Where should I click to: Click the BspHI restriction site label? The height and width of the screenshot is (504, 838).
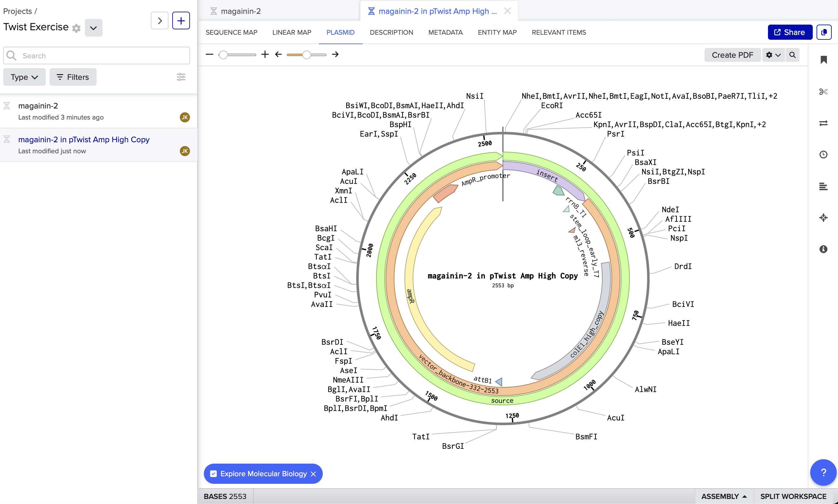tap(400, 124)
